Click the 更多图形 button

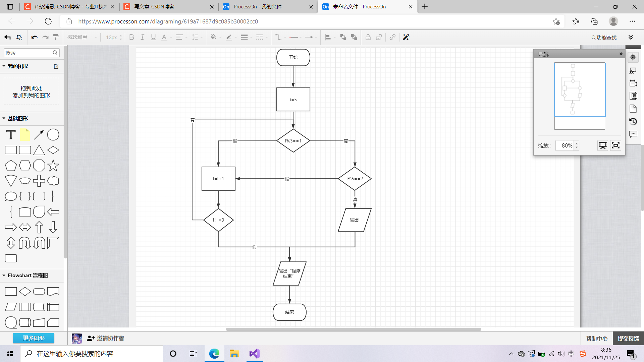(34, 338)
